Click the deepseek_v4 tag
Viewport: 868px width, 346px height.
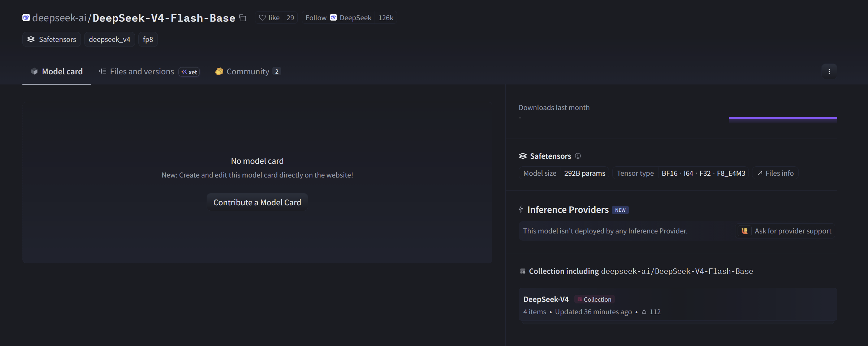tap(109, 39)
